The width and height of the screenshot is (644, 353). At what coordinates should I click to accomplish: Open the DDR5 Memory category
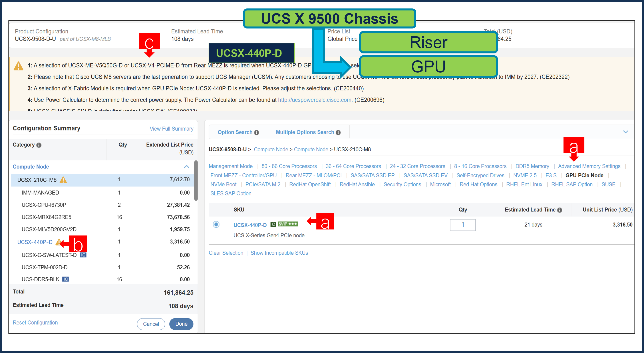coord(532,166)
